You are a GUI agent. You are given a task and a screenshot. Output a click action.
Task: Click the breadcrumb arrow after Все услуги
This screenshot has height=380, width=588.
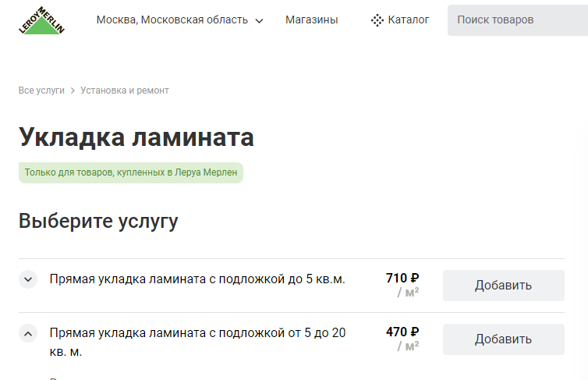click(x=73, y=91)
